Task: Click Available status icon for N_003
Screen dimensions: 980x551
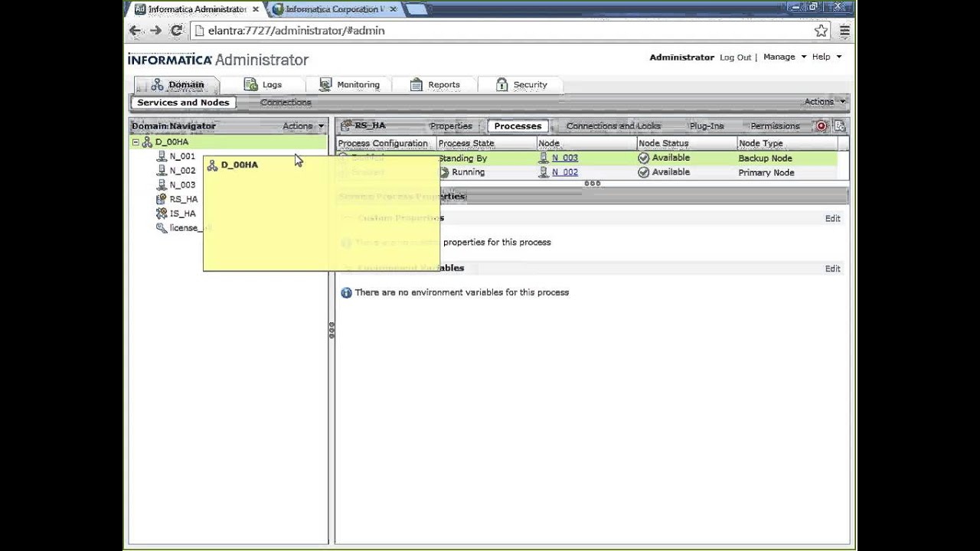Action: click(643, 158)
